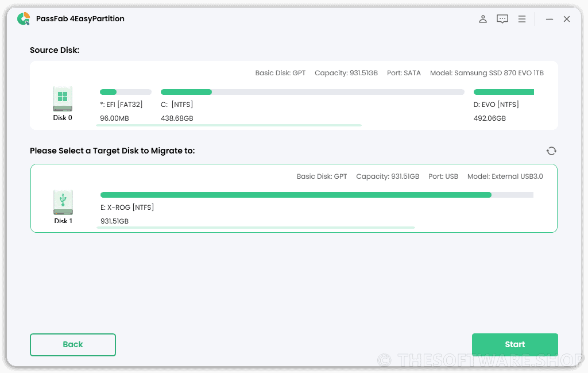Screen dimensions: 588x373
Task: Click the '*: EFI [FAT32]' label
Action: pos(121,105)
